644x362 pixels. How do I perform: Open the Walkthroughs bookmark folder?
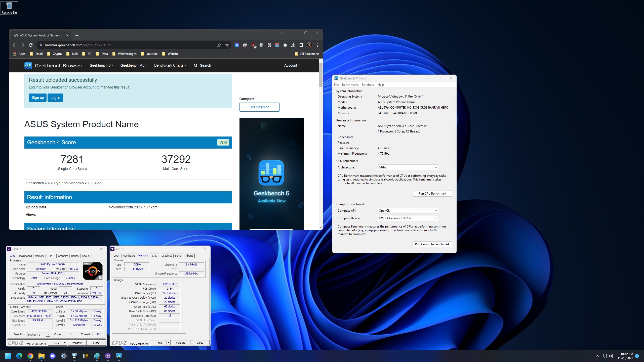click(125, 54)
